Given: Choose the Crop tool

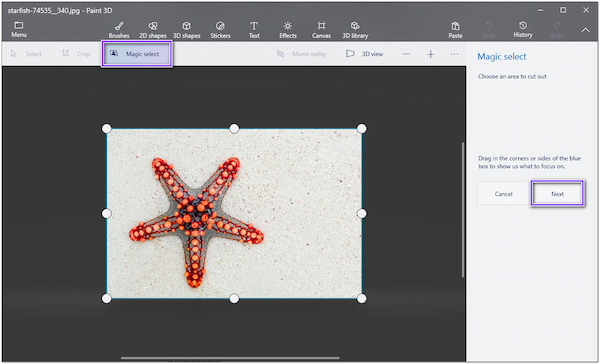Looking at the screenshot, I should pyautogui.click(x=76, y=54).
